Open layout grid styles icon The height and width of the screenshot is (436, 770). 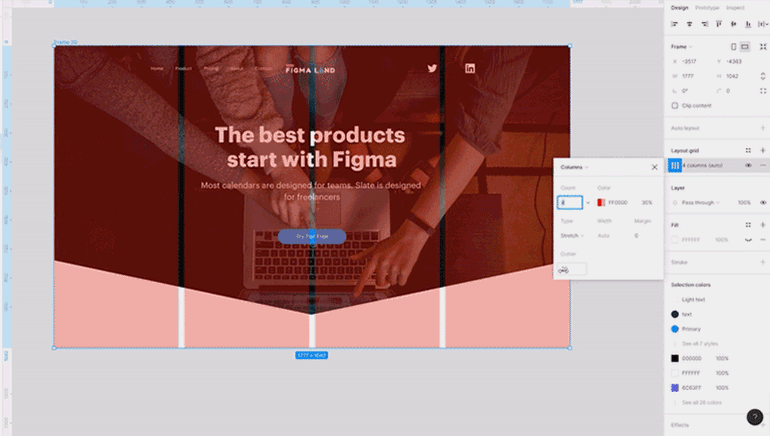[748, 150]
